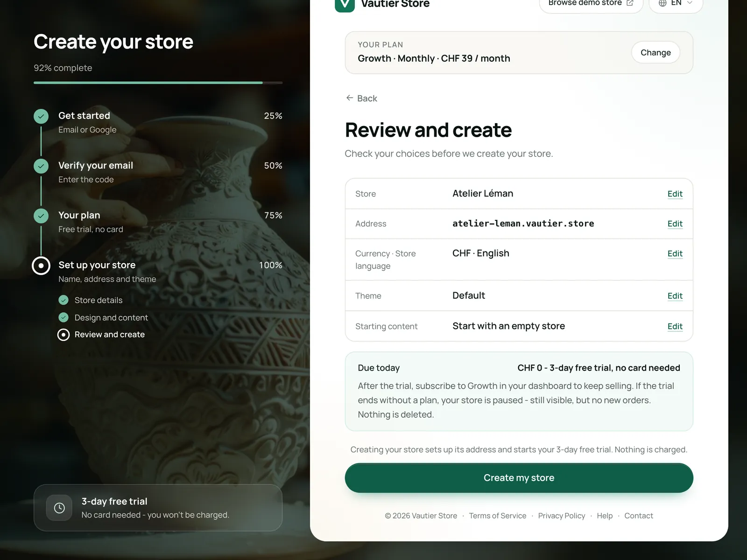Click the CHF 0 free trial amount text

pyautogui.click(x=599, y=368)
